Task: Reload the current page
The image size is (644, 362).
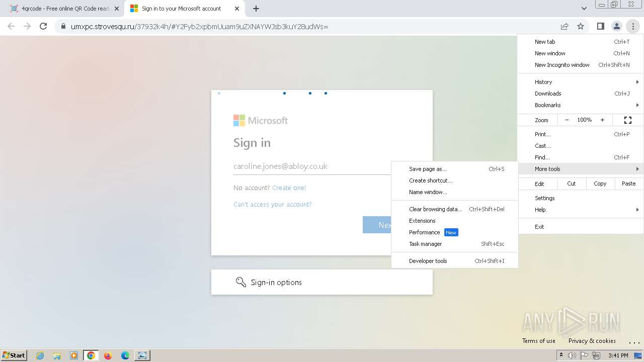Action: point(43,26)
